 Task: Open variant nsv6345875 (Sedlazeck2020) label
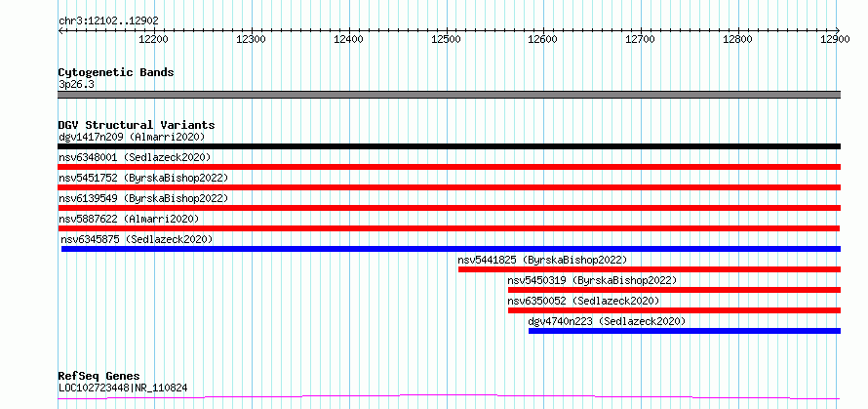click(x=137, y=239)
